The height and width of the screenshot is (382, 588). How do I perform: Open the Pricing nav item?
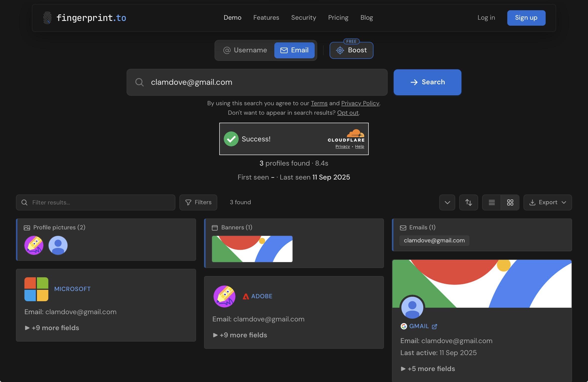click(338, 18)
